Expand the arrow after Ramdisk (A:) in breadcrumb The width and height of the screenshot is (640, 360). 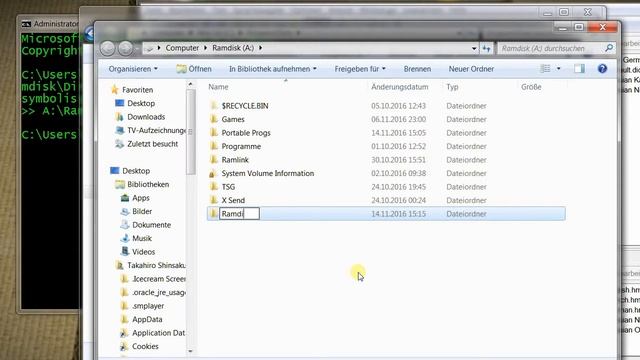pyautogui.click(x=260, y=48)
